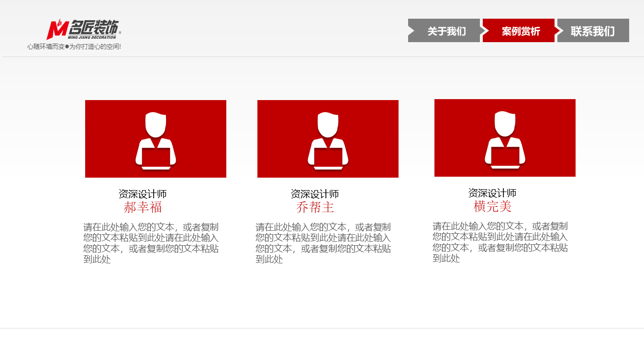644x362 pixels.
Task: Click the person icon above 横完美
Action: (x=505, y=139)
